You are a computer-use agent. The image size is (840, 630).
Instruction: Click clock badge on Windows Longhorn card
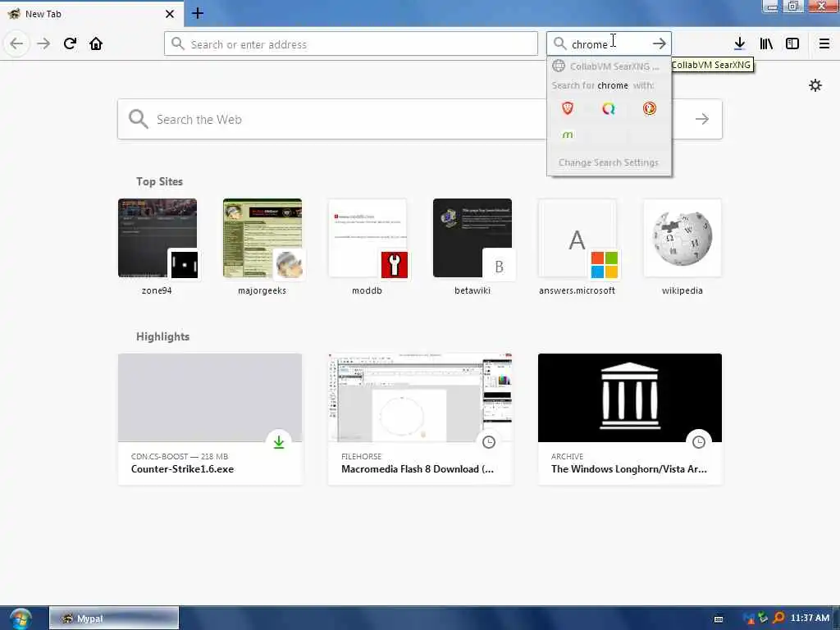(699, 442)
